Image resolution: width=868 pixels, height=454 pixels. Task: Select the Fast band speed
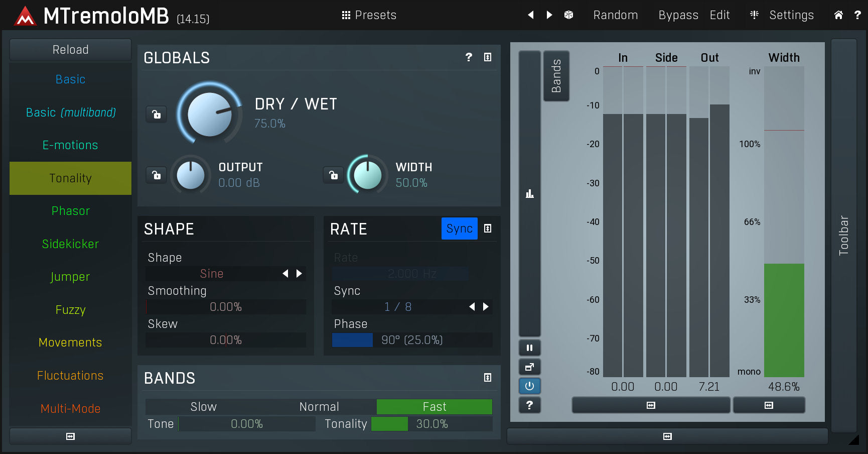click(434, 407)
